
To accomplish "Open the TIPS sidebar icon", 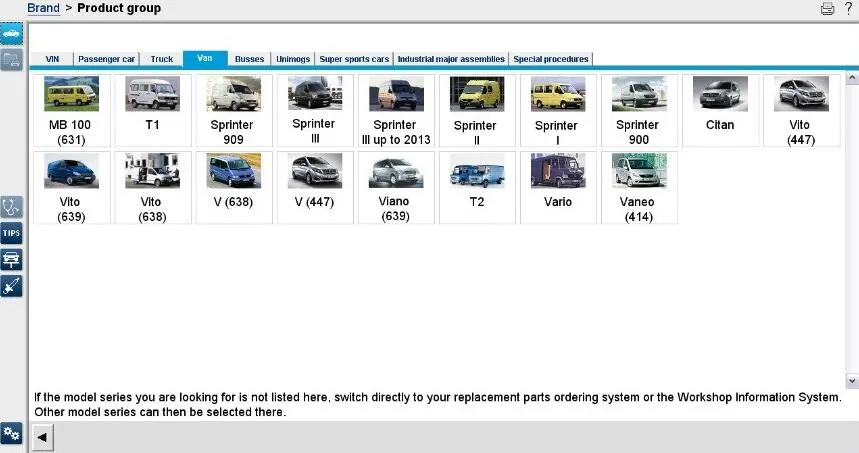I will tap(12, 233).
